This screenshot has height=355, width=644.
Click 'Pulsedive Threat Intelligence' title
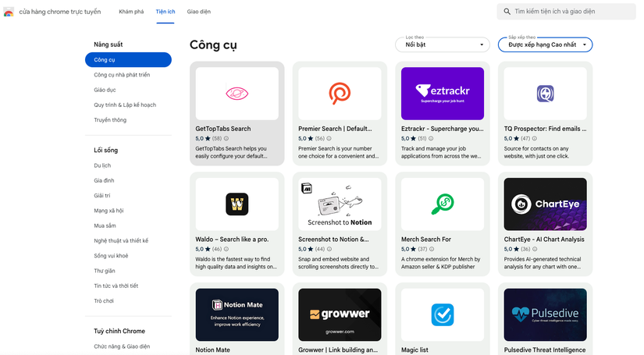pos(545,350)
